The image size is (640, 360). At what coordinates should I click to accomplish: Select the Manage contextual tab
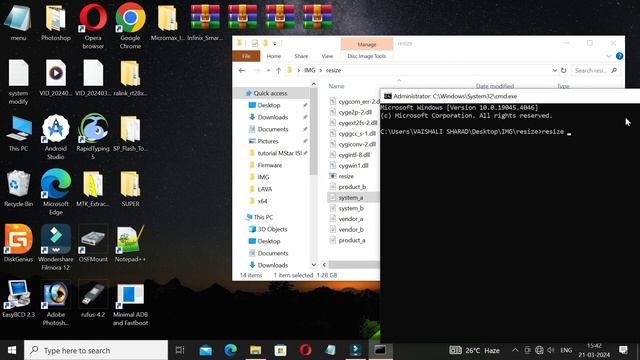367,44
